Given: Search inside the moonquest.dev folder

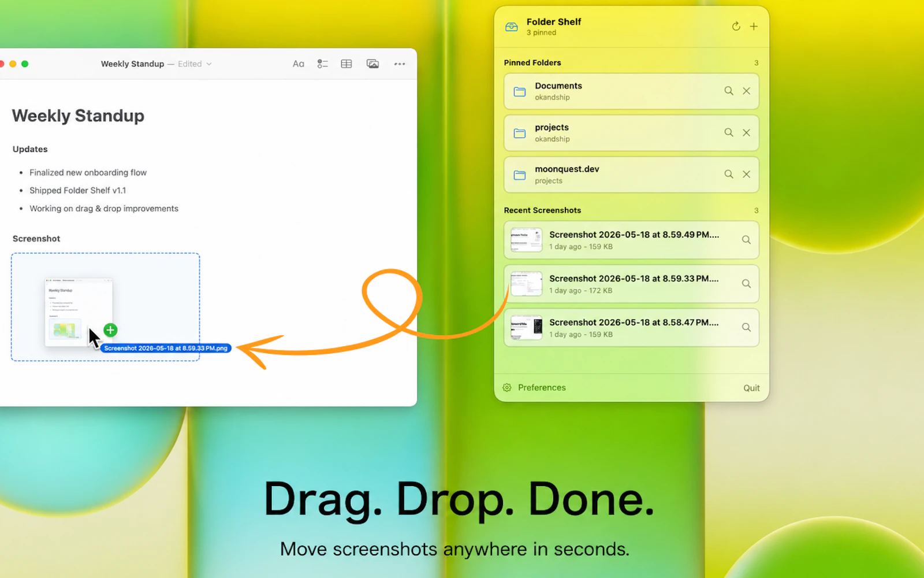Looking at the screenshot, I should [729, 174].
